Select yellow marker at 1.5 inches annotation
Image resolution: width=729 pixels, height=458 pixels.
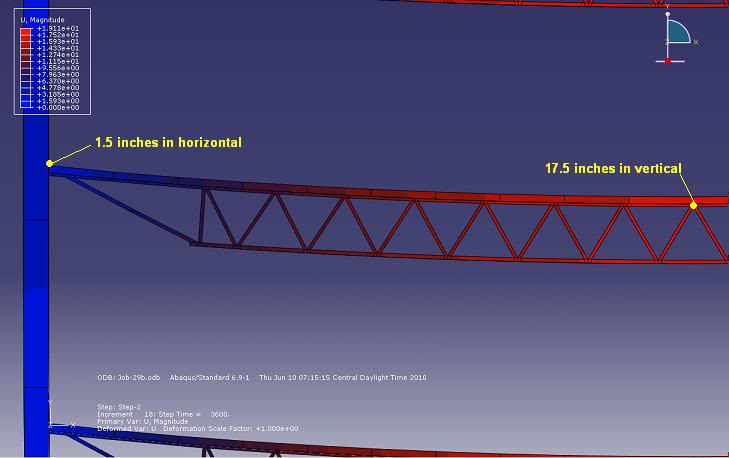[49, 163]
